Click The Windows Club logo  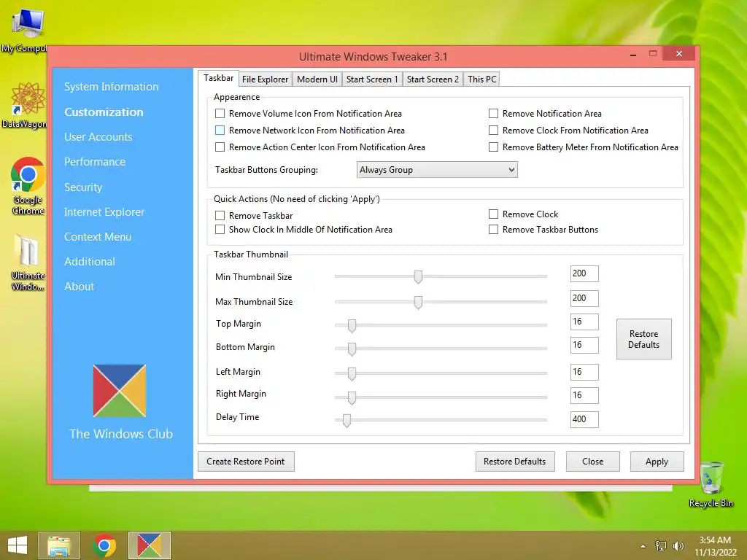(x=120, y=391)
